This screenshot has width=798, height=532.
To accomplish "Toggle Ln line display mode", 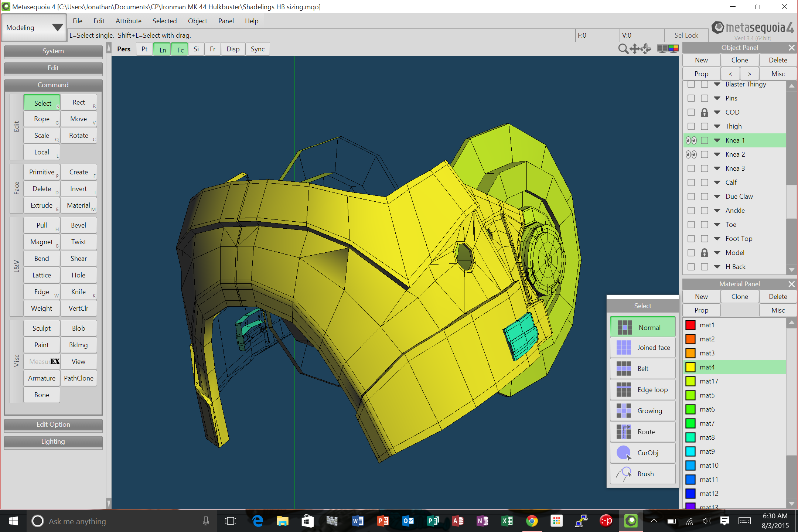I will [163, 49].
